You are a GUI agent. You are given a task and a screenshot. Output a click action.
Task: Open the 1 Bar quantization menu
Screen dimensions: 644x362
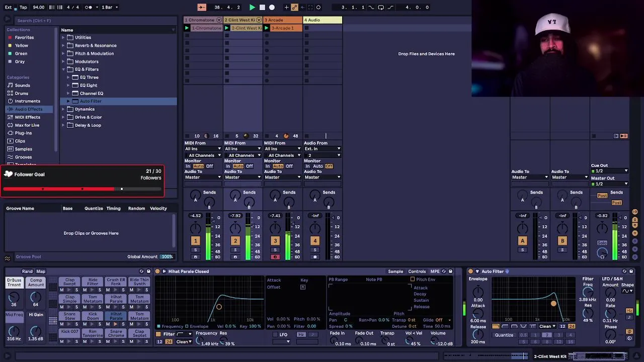[110, 7]
